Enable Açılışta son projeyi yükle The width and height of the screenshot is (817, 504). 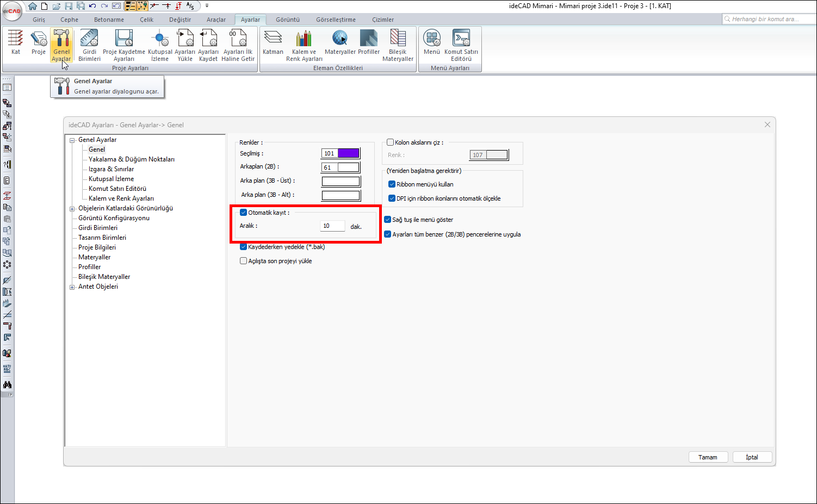point(243,261)
